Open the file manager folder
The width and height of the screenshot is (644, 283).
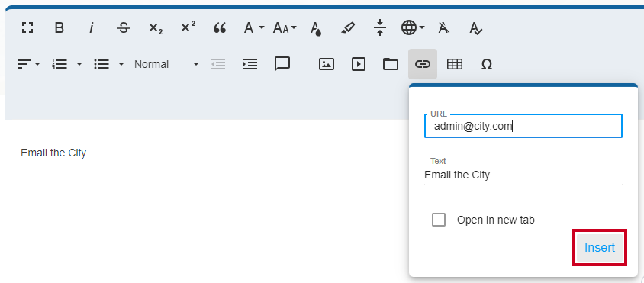pyautogui.click(x=391, y=64)
